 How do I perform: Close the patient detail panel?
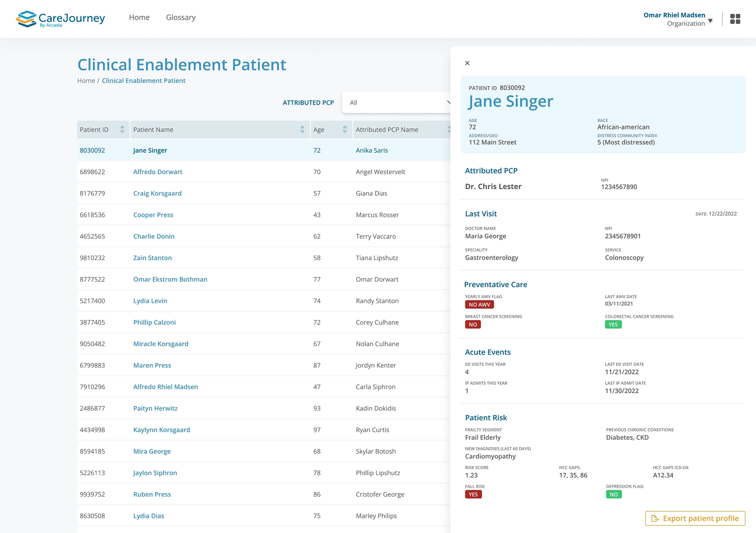click(x=467, y=63)
